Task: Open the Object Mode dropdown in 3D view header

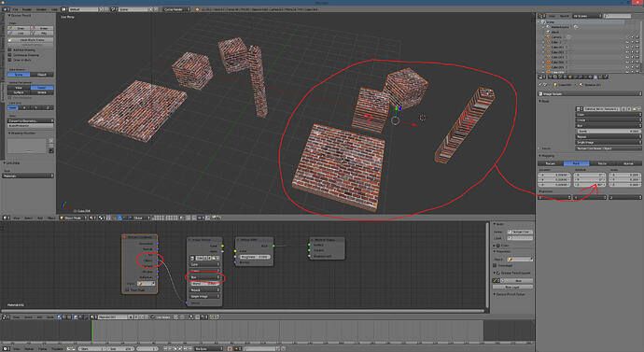Action: 73,218
